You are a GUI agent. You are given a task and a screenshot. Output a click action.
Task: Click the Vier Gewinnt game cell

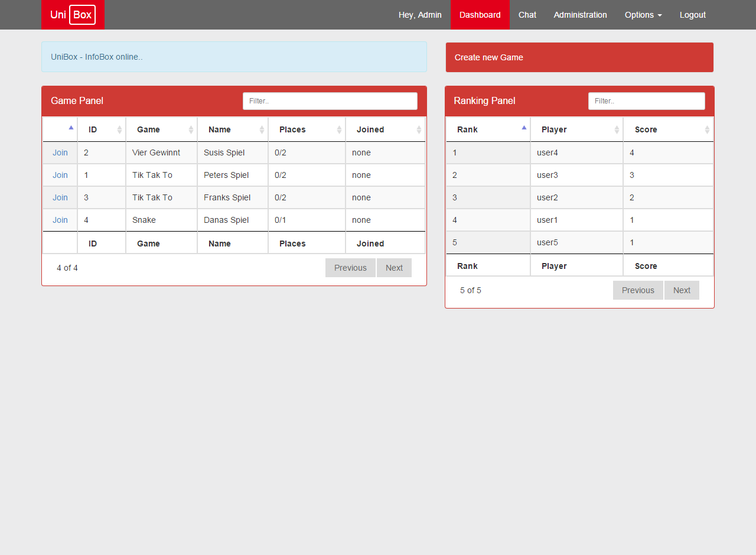coord(161,152)
